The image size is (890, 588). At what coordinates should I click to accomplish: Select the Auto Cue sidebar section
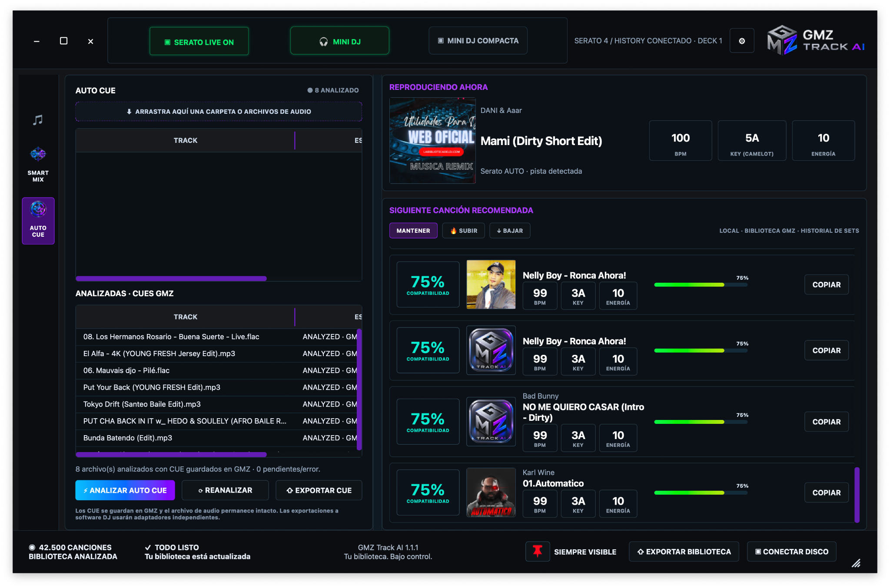coord(38,221)
